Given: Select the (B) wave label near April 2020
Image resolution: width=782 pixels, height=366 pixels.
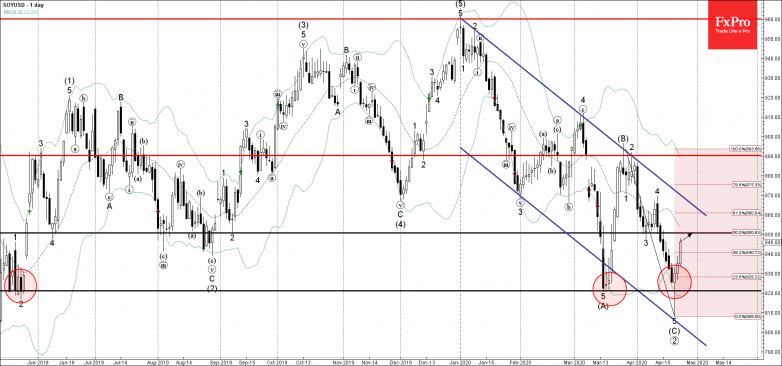Looking at the screenshot, I should 622,138.
